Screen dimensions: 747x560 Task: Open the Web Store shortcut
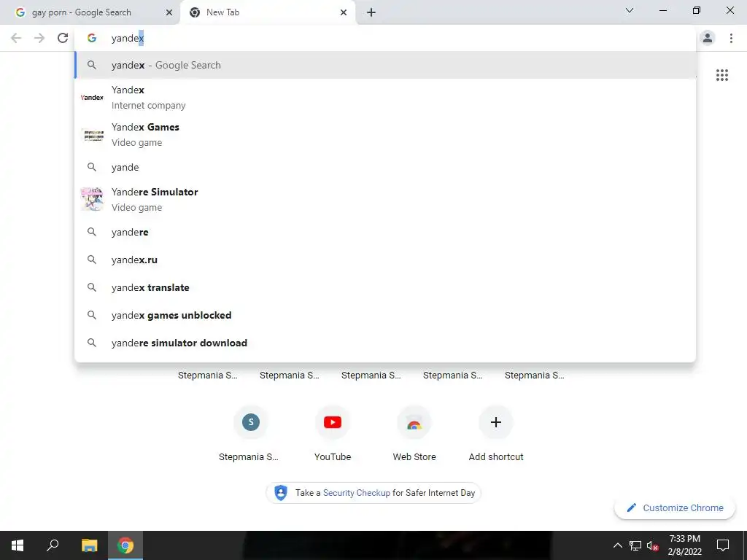click(414, 433)
